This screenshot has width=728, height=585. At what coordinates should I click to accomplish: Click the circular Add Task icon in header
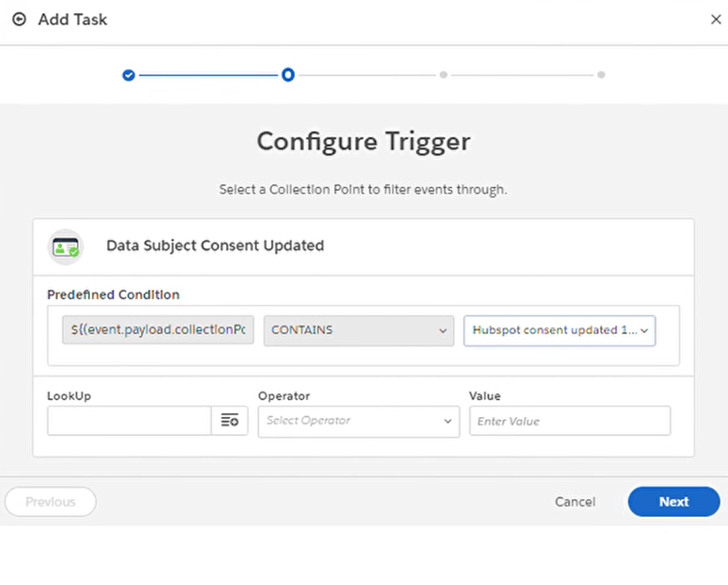coord(19,19)
